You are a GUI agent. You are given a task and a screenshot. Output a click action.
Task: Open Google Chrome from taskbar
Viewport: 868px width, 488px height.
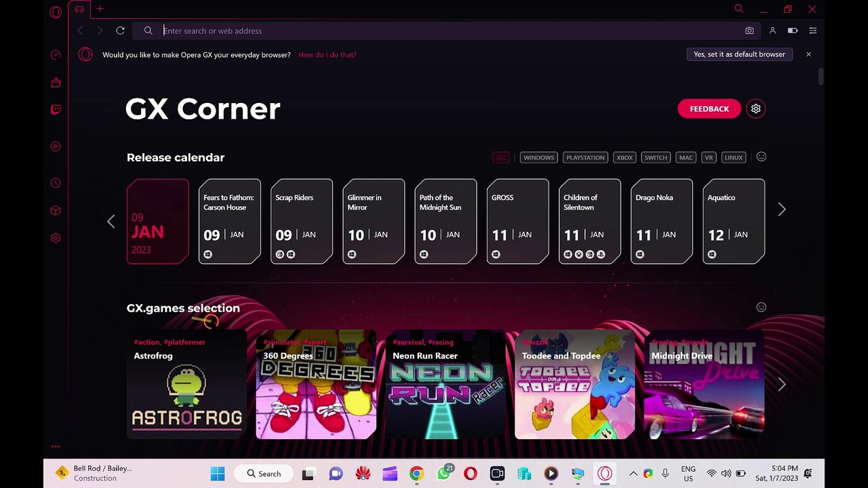[416, 473]
